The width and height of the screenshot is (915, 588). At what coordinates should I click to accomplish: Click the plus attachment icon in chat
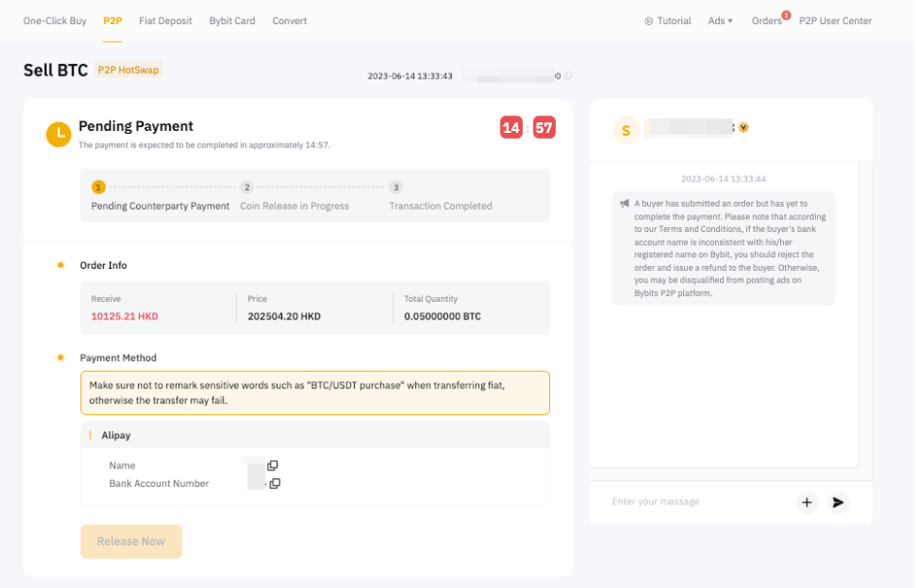coord(806,503)
